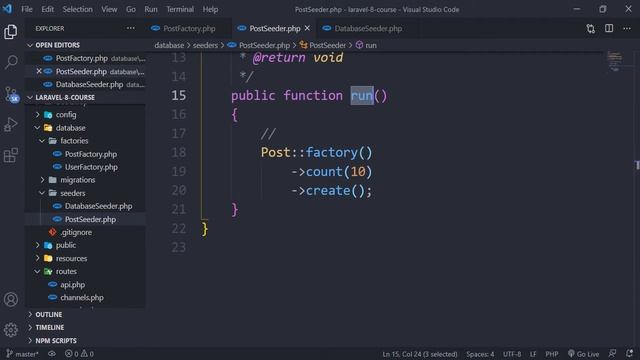Change indentation via Spaces: 4
The height and width of the screenshot is (360, 640).
(480, 354)
